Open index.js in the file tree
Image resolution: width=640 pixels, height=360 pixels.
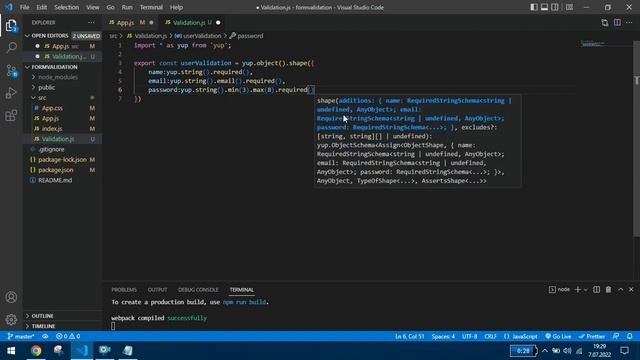coord(62,129)
